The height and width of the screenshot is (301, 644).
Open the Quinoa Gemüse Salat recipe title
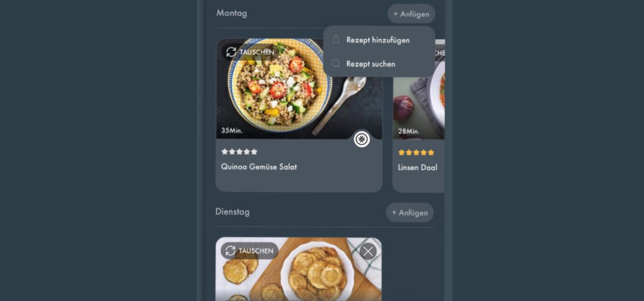click(259, 167)
